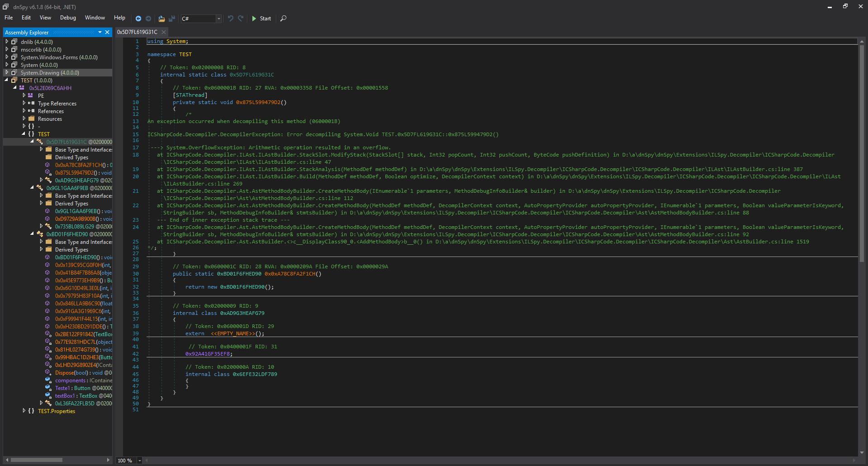
Task: Close the Assembly Explorer panel
Action: (x=107, y=33)
